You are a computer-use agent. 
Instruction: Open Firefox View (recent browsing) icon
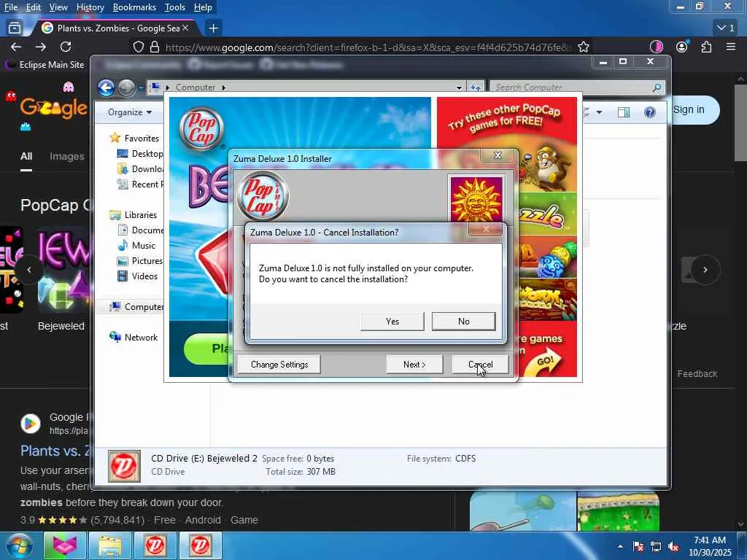15,28
